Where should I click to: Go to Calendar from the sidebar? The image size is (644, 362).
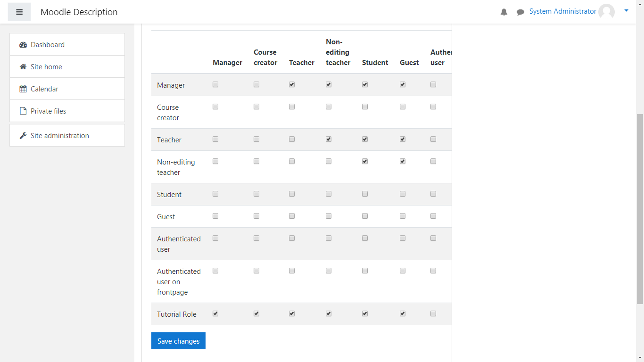tap(44, 89)
